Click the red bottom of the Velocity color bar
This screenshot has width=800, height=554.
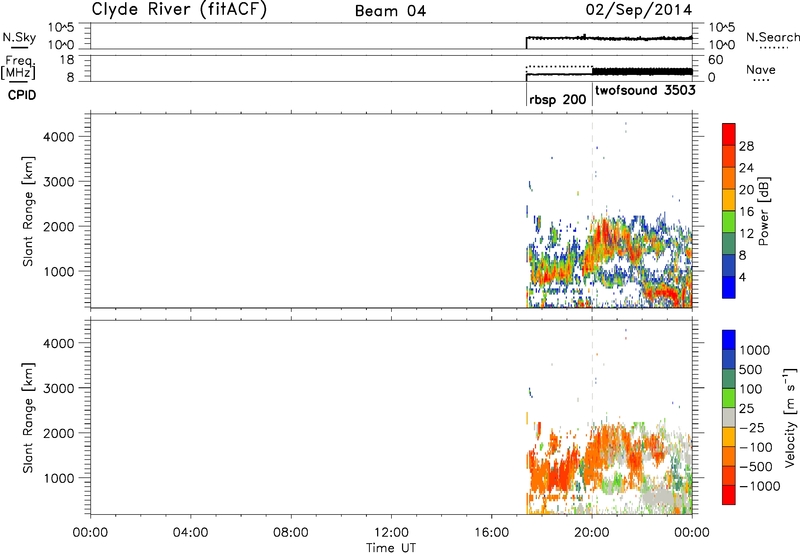729,495
